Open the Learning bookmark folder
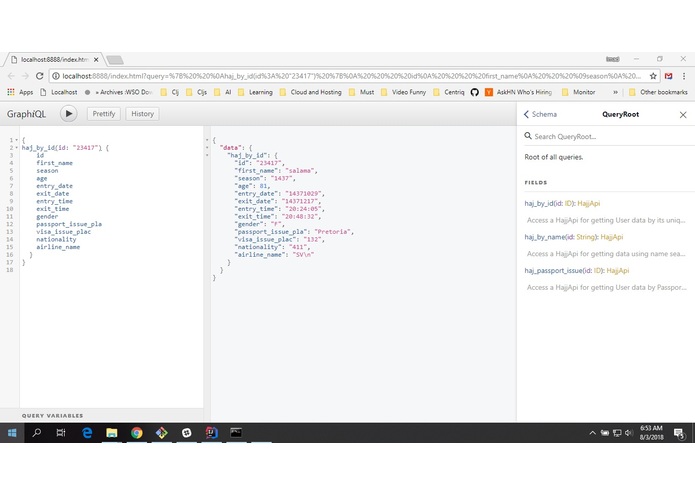Viewport: 695px width, 494px height. point(255,92)
